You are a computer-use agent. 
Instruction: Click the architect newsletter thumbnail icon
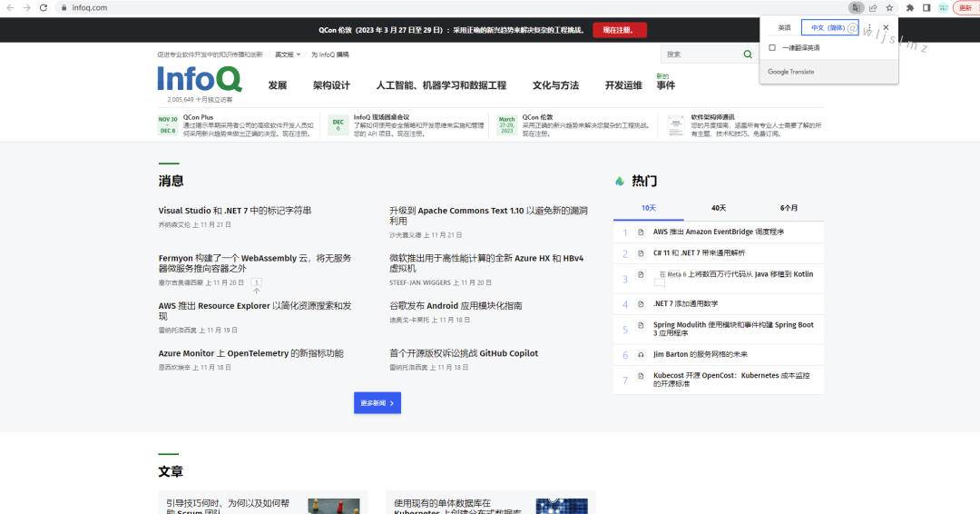pos(676,125)
